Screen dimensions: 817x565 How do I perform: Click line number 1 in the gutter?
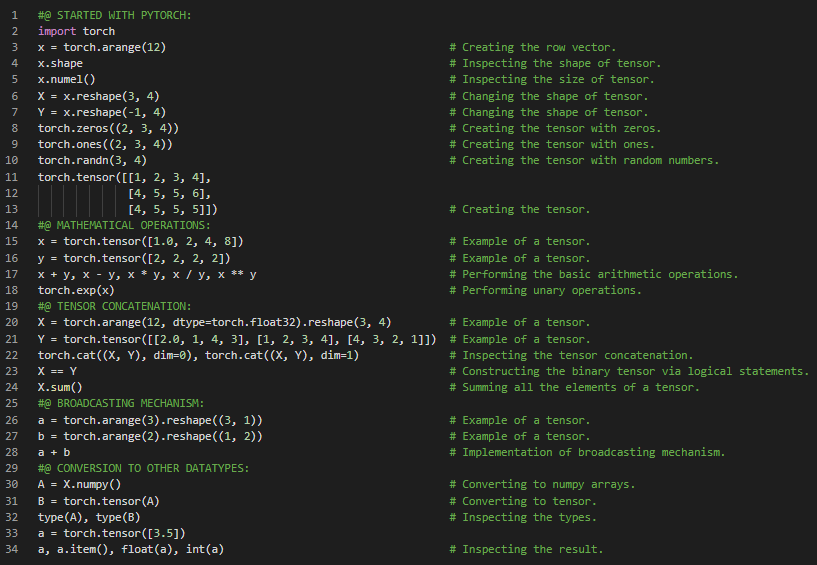click(x=14, y=15)
